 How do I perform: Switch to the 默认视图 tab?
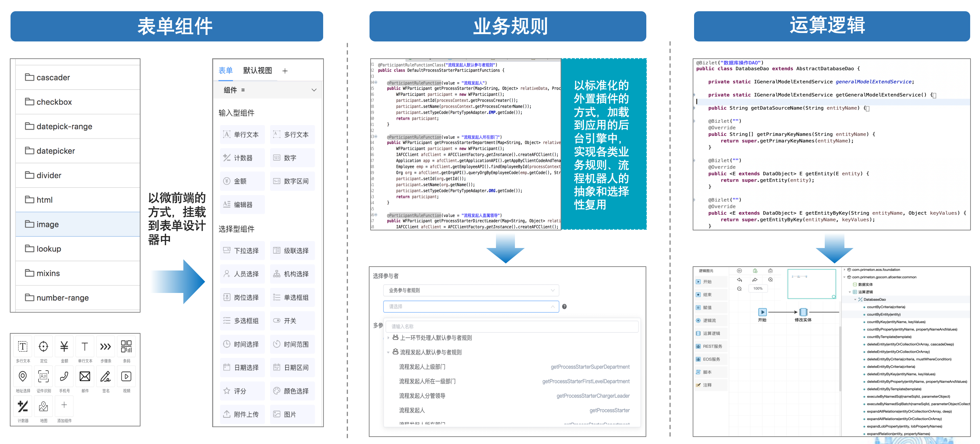pyautogui.click(x=257, y=70)
